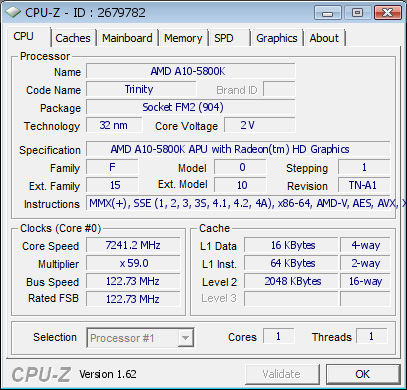Click the Revision value TN-A1
The image size is (407, 390).
point(364,185)
